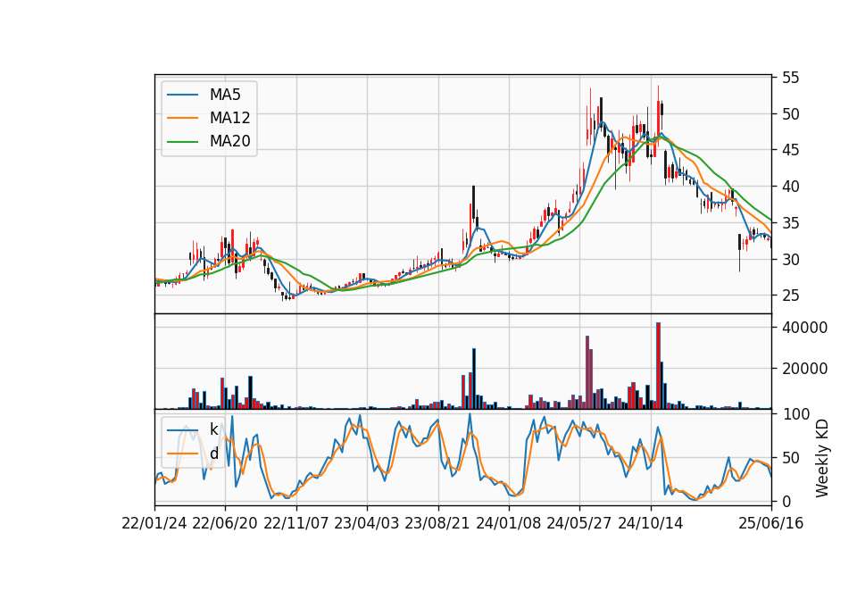Click the price axis value 35
The height and width of the screenshot is (616, 857).
[x=790, y=223]
